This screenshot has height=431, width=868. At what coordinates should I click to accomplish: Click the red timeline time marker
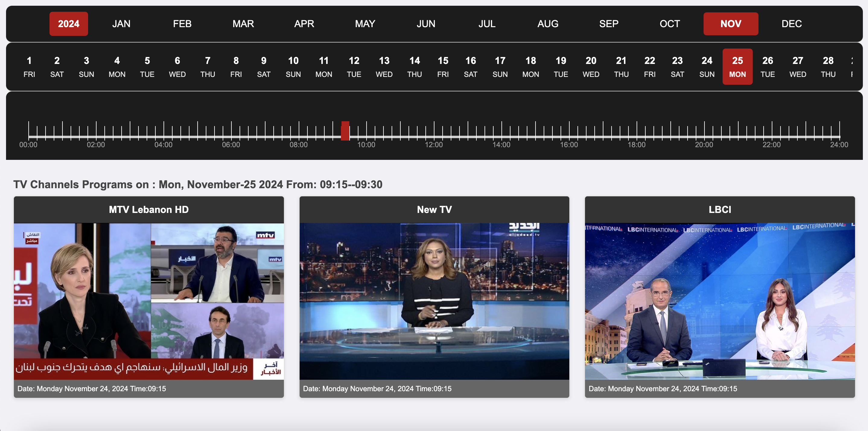click(x=345, y=131)
